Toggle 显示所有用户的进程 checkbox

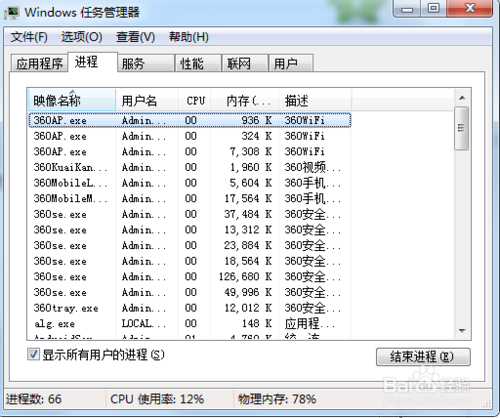(33, 354)
